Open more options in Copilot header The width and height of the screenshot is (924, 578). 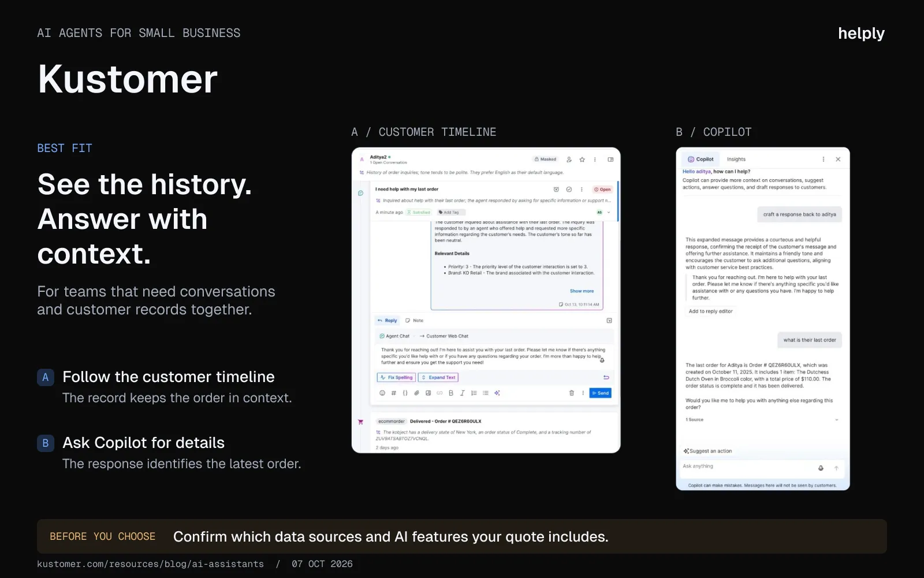[824, 160]
